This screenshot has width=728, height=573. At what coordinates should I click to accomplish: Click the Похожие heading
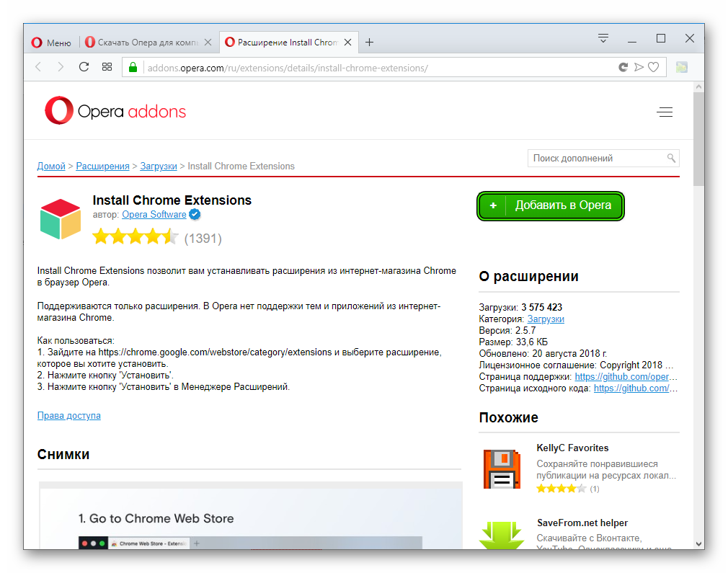point(508,417)
